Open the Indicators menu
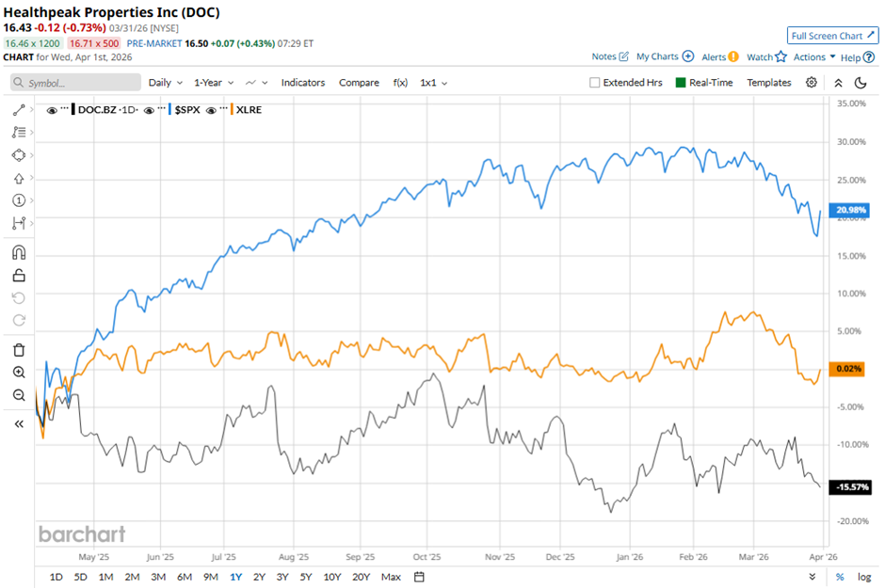This screenshot has height=588, width=885. click(x=303, y=83)
